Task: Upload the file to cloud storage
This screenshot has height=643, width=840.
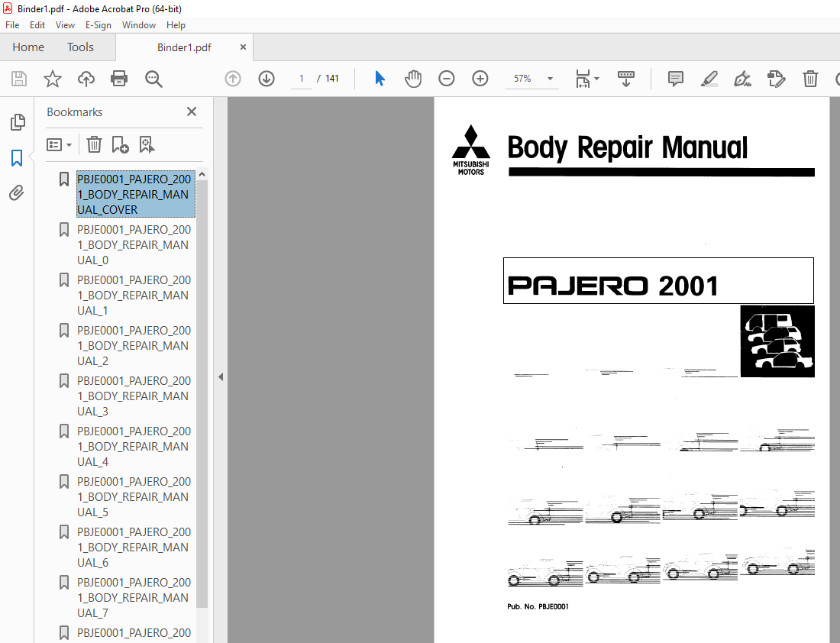Action: point(86,79)
